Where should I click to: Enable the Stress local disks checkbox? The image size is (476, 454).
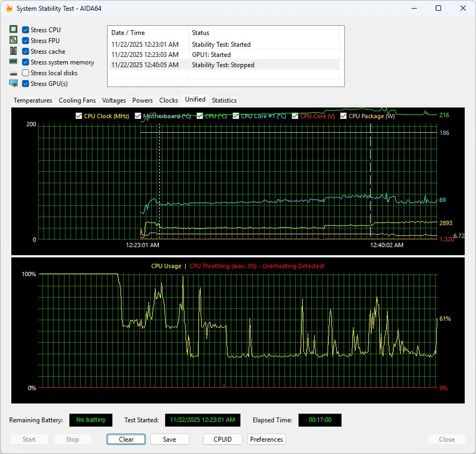click(25, 73)
